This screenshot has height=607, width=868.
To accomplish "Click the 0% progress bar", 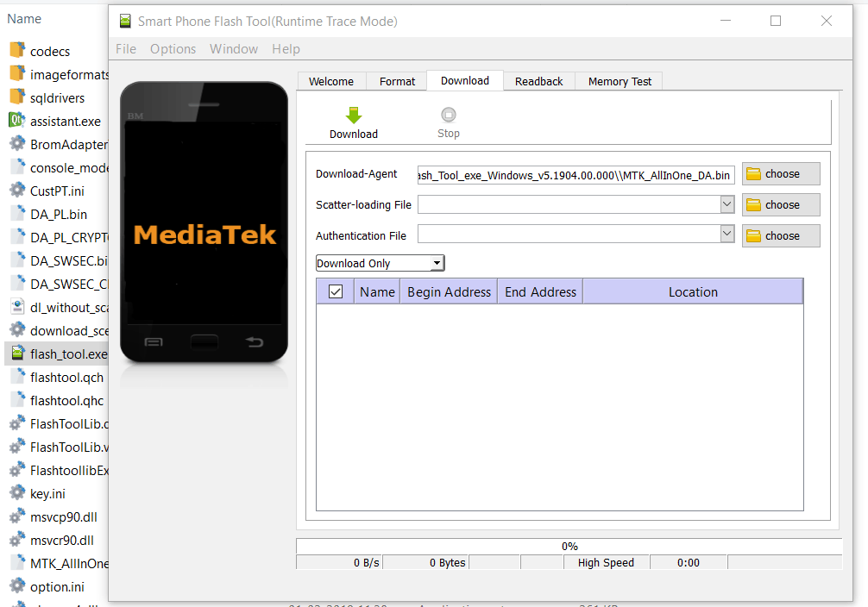I will click(x=569, y=546).
